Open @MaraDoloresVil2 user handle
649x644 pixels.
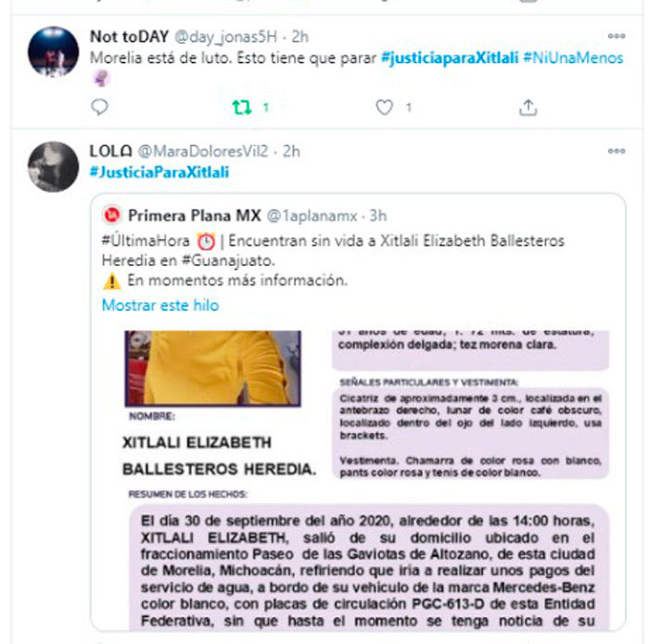tap(203, 152)
